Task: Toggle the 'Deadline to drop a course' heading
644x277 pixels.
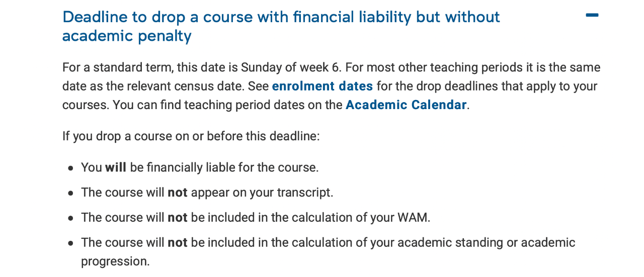Action: (x=281, y=26)
